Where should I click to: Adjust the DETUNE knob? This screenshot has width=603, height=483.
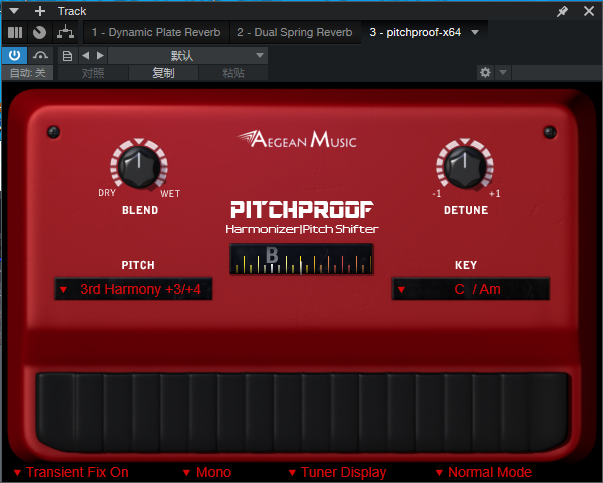click(x=465, y=167)
